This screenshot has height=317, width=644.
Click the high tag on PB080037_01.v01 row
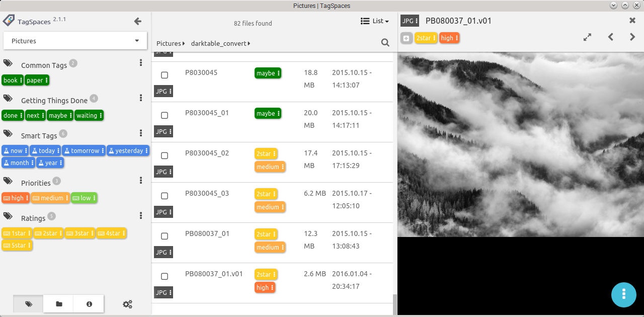[265, 287]
